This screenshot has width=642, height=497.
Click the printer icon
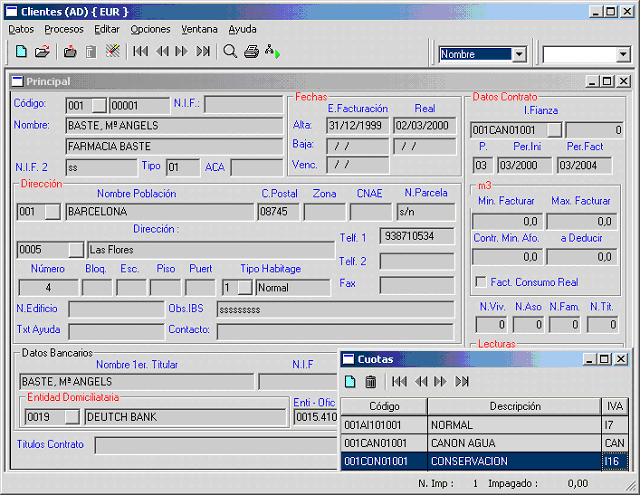tap(252, 51)
